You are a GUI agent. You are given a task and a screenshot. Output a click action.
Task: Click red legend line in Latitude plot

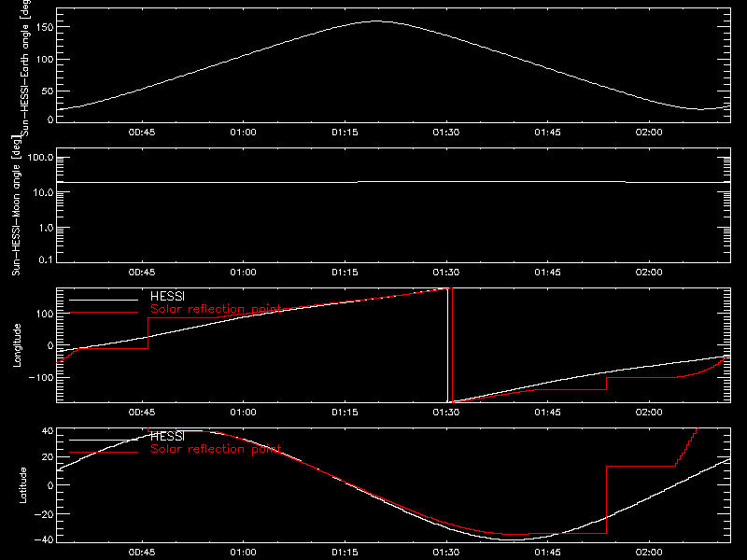[x=104, y=453]
